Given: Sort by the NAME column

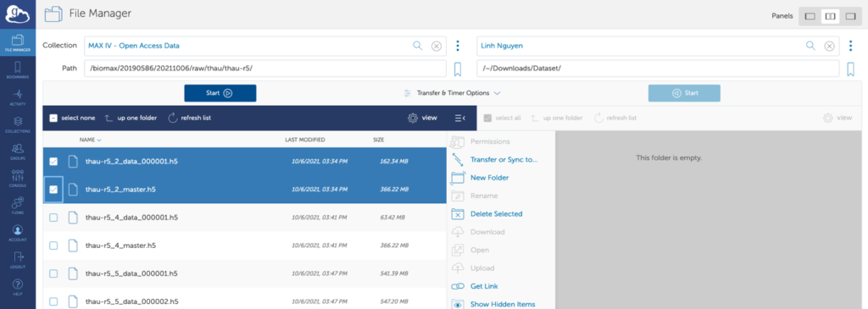Looking at the screenshot, I should (x=90, y=140).
